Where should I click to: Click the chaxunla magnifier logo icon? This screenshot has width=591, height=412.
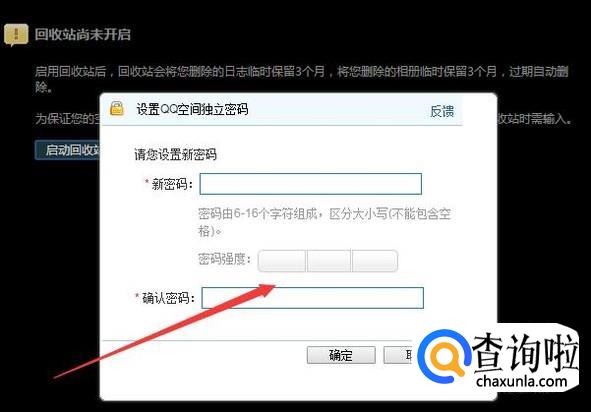click(x=444, y=356)
